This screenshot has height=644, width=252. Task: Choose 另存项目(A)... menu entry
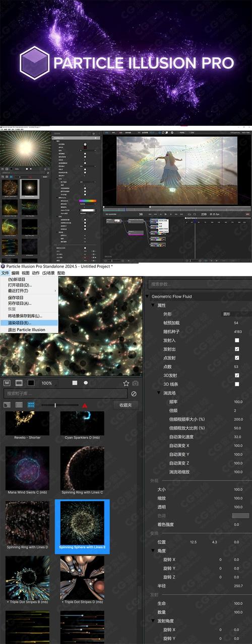(x=29, y=303)
